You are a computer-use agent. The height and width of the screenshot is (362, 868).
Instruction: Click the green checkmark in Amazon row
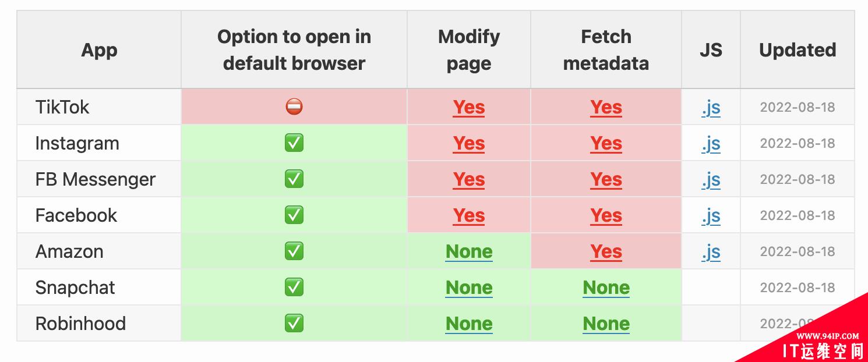[294, 251]
